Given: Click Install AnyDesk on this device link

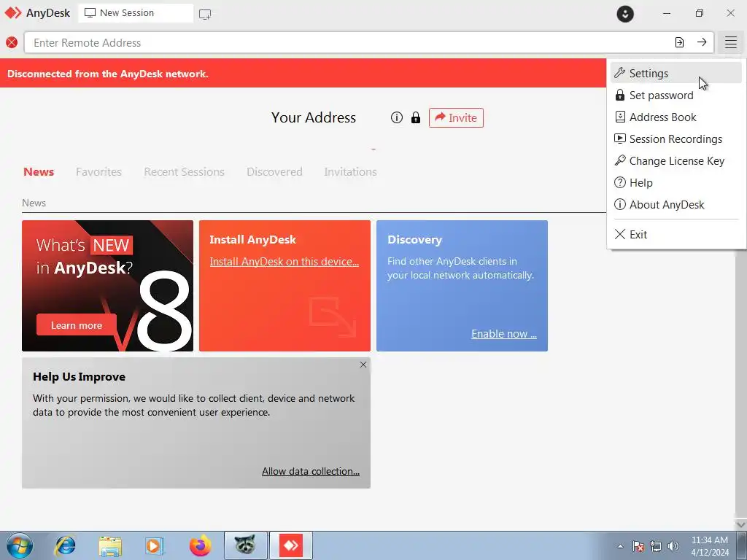Looking at the screenshot, I should click(284, 262).
